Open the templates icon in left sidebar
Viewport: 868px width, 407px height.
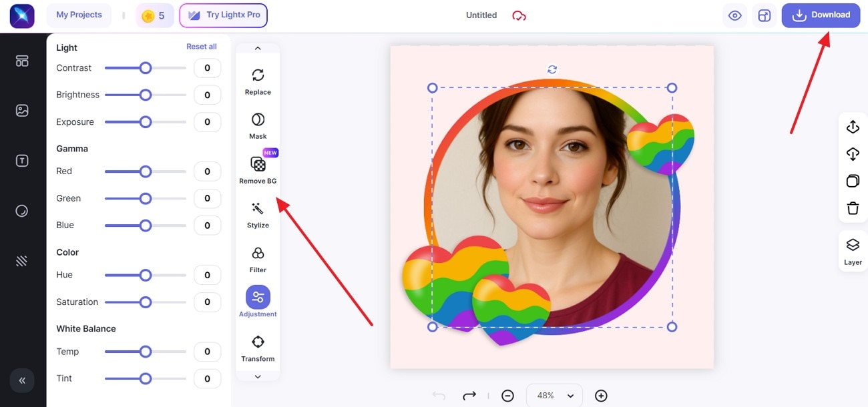22,61
